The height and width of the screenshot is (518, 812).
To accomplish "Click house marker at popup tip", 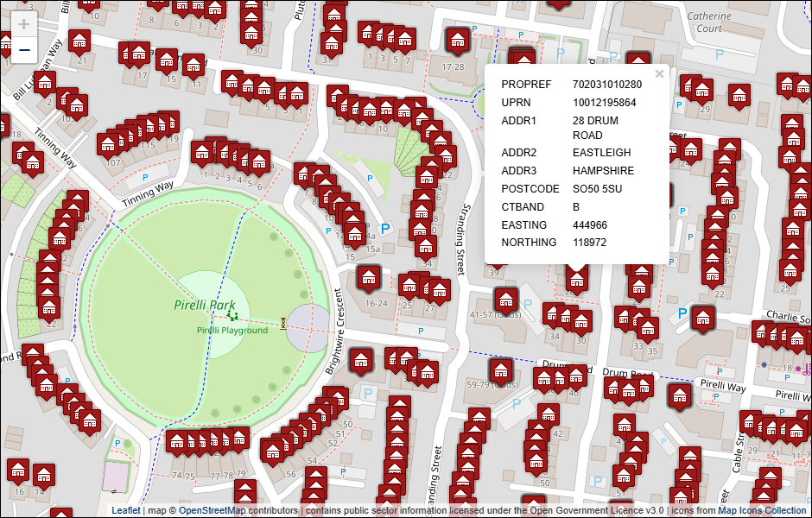I will point(576,281).
